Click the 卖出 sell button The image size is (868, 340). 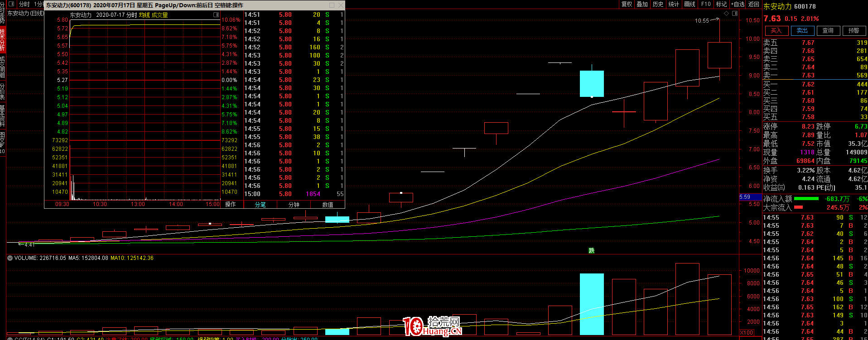[x=802, y=31]
